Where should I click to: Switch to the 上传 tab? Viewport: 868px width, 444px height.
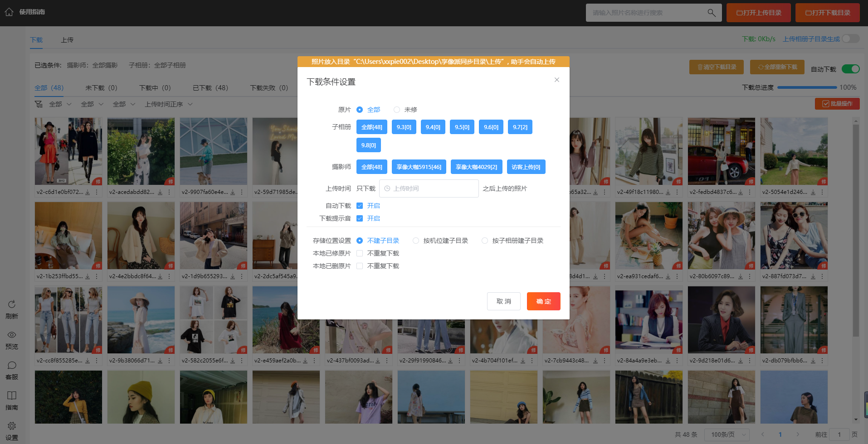point(67,40)
